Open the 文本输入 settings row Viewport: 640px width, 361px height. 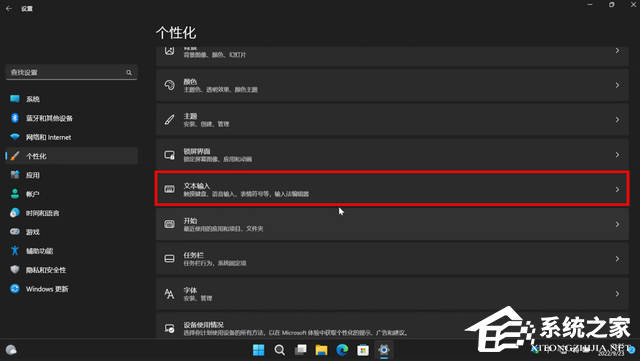392,189
